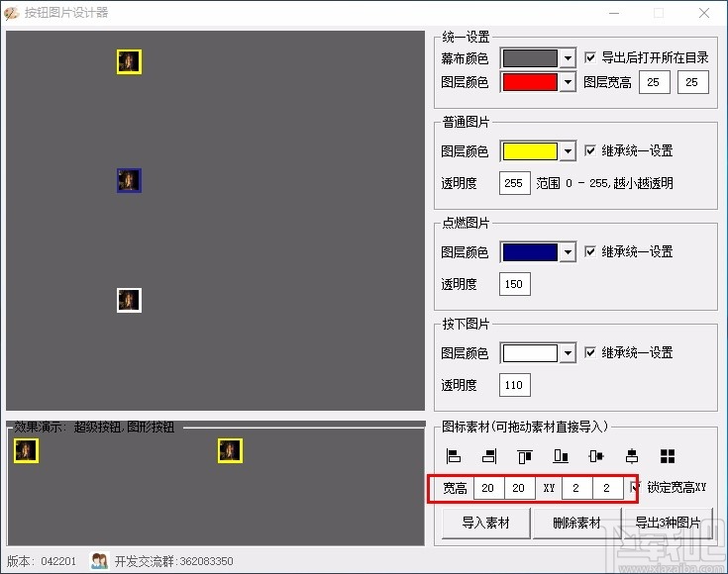This screenshot has width=728, height=574.
Task: Click 点燃图片 透明度 field showing 150
Action: click(514, 284)
